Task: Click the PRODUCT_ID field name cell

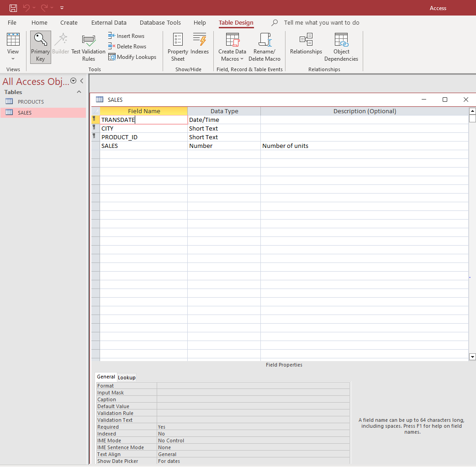Action: (143, 137)
